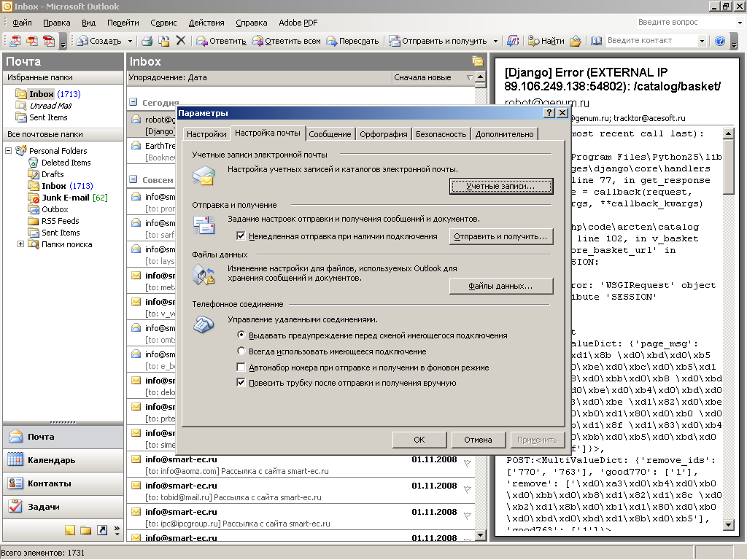Click the dialog's context help "?" button
The image size is (747, 560).
click(549, 113)
